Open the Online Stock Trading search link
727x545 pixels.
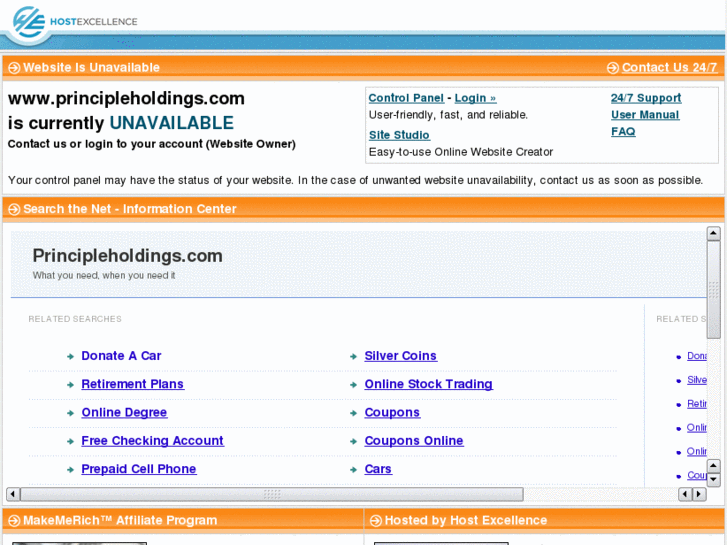(x=428, y=384)
